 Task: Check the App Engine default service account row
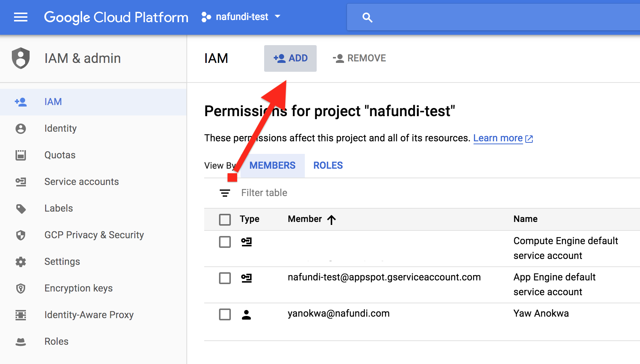[225, 278]
